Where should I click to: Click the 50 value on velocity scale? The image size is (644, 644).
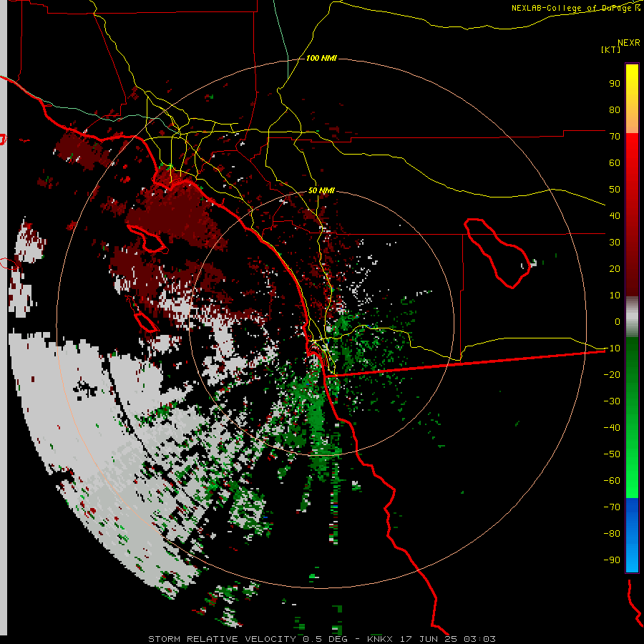(x=615, y=190)
